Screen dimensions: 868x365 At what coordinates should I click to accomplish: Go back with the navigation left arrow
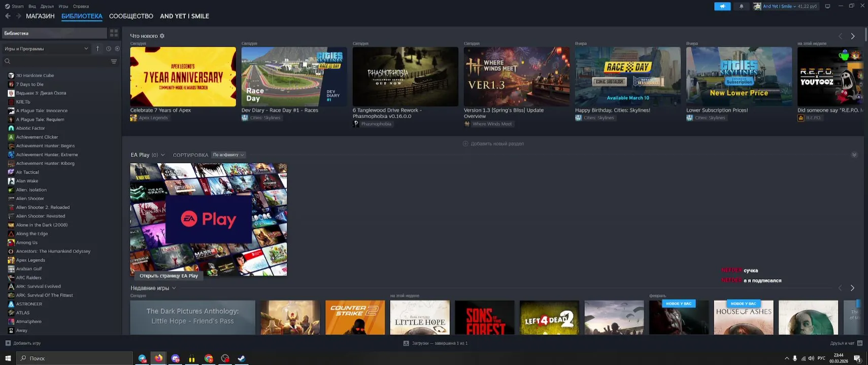click(8, 16)
